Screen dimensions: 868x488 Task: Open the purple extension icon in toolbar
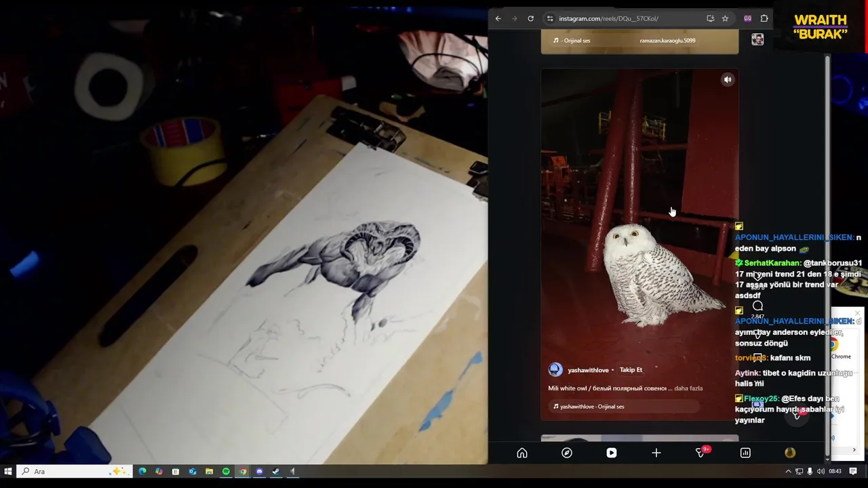747,18
